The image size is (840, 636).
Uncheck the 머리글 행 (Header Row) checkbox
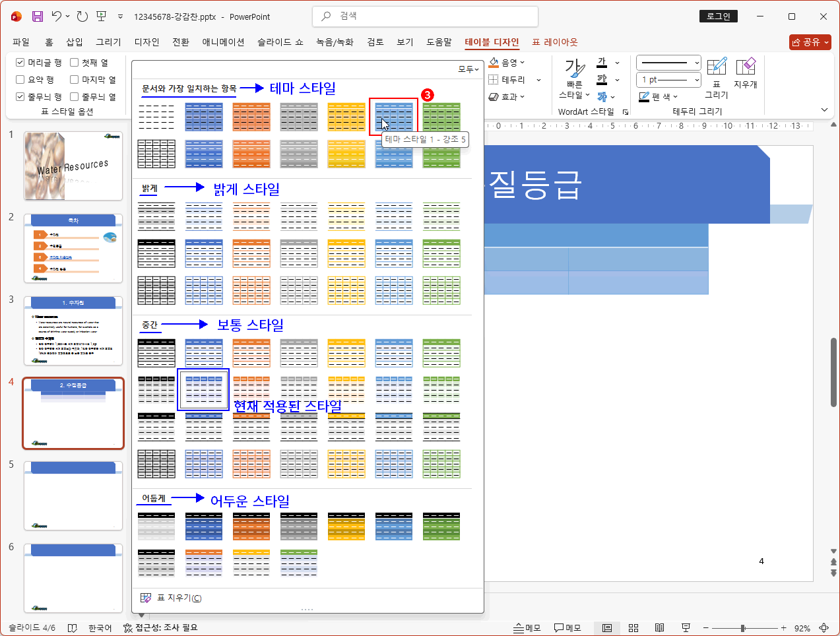click(20, 63)
